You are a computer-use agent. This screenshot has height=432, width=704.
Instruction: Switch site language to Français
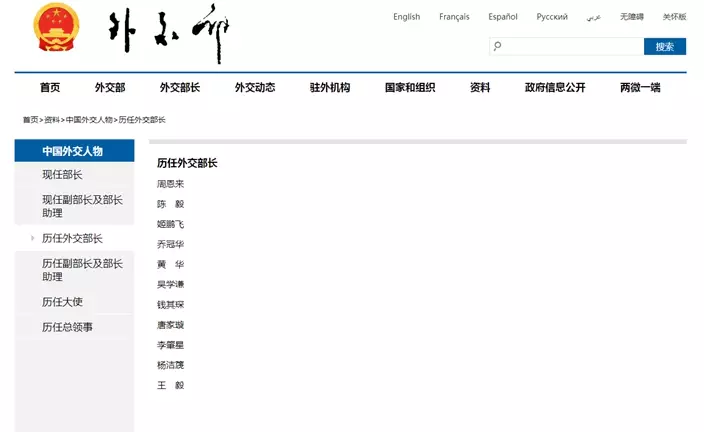coord(454,17)
